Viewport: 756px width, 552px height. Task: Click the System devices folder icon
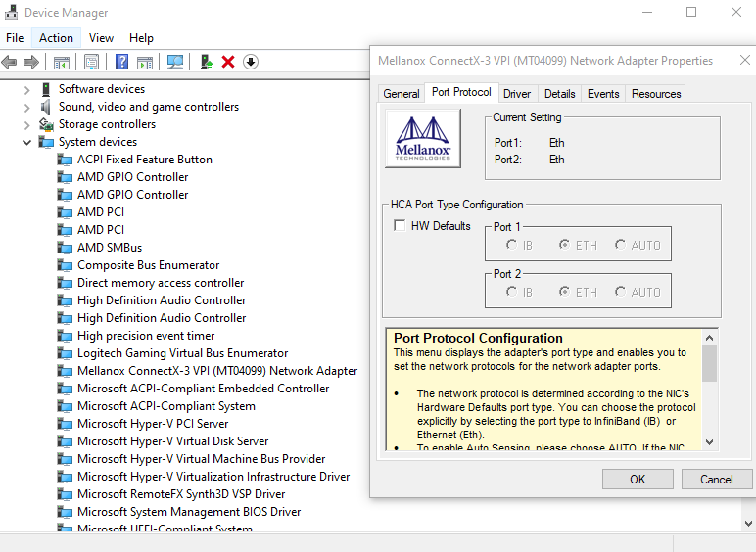click(46, 142)
